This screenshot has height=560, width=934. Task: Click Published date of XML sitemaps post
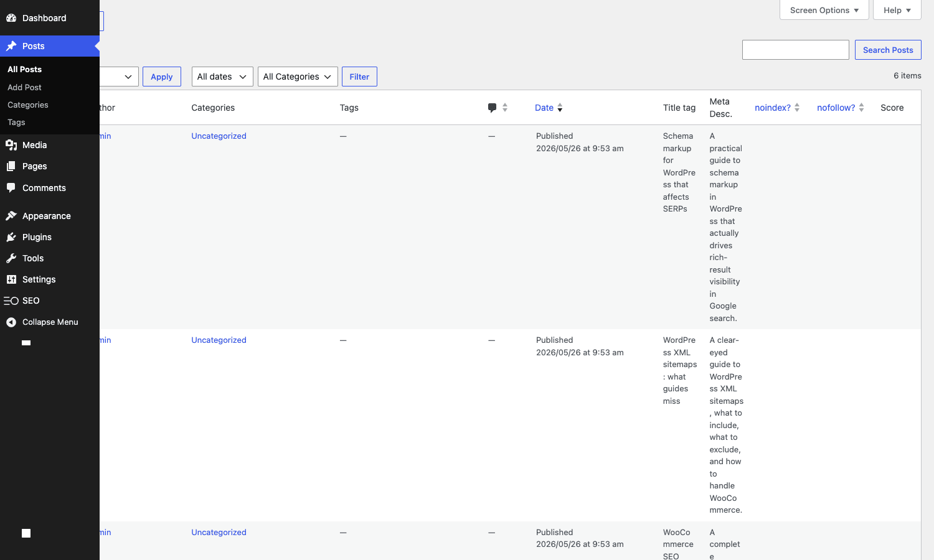[580, 346]
